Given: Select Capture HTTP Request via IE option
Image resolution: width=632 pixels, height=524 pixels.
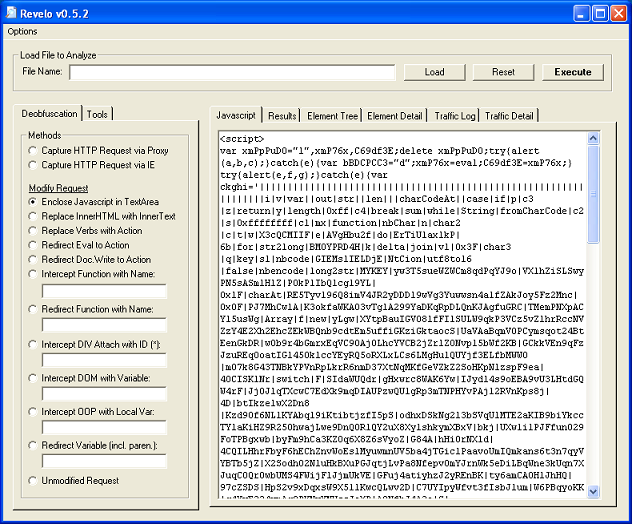Looking at the screenshot, I should [33, 164].
